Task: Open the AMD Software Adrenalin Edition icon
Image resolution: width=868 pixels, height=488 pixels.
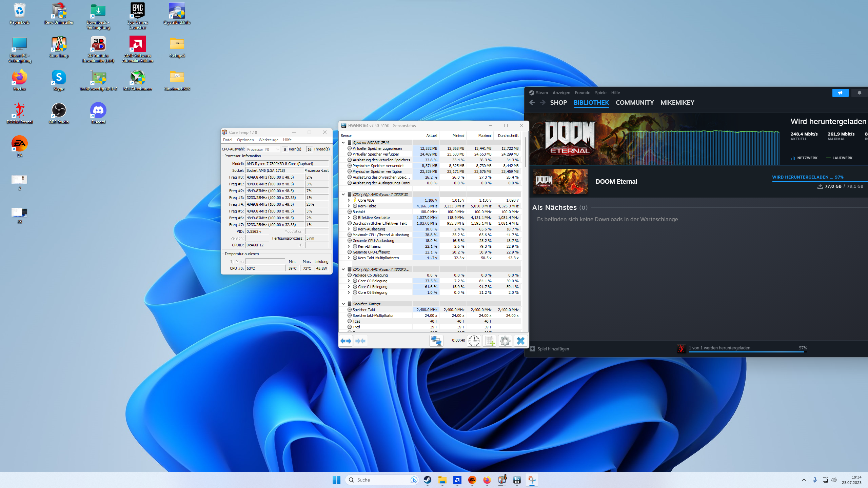Action: pos(138,49)
